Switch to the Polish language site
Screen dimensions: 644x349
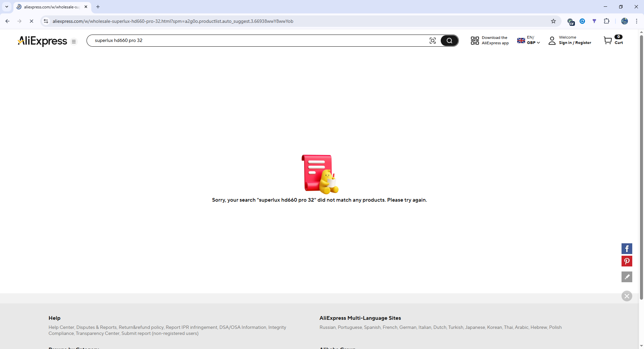click(x=555, y=327)
